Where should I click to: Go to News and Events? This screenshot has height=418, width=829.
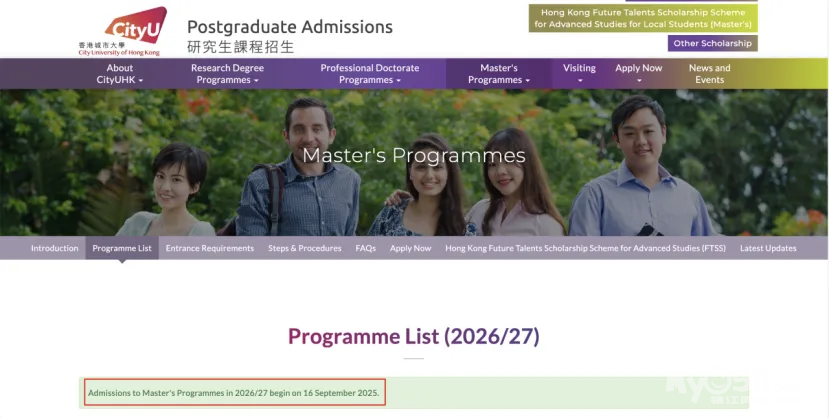coord(709,74)
